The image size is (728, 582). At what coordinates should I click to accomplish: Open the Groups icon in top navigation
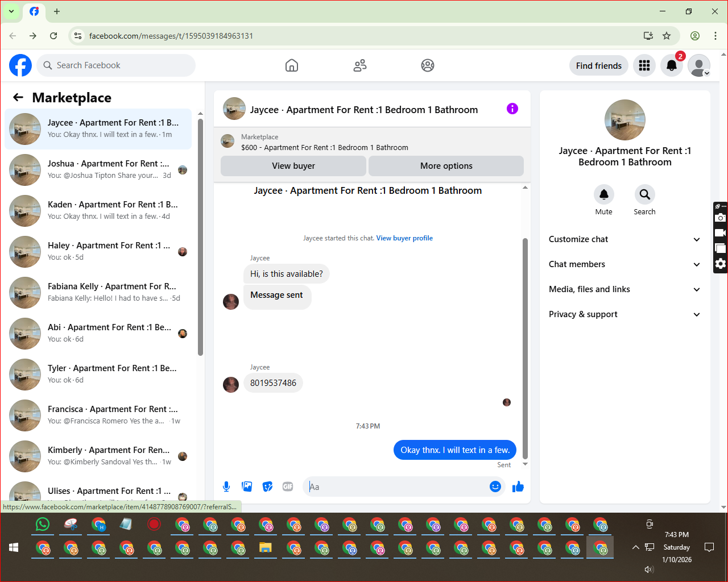click(x=428, y=65)
